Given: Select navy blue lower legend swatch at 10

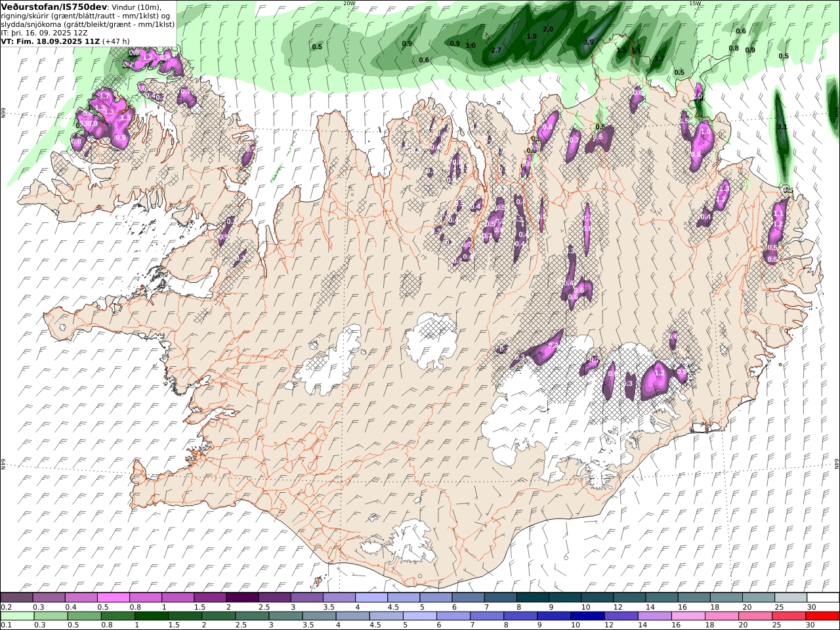Looking at the screenshot, I should click(x=587, y=616).
